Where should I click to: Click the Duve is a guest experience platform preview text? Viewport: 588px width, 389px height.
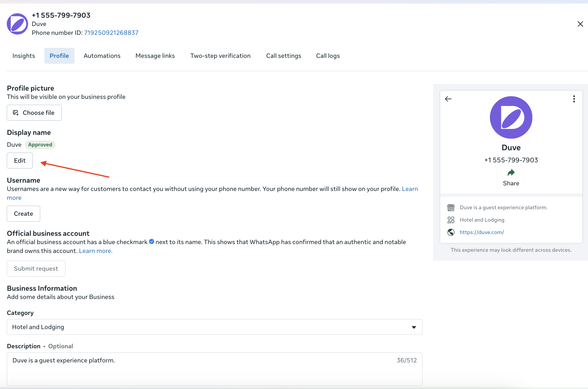pyautogui.click(x=504, y=207)
